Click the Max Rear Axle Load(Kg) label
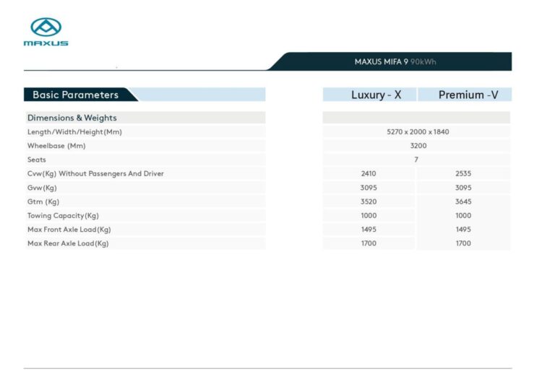This screenshot has height=392, width=555. 68,243
